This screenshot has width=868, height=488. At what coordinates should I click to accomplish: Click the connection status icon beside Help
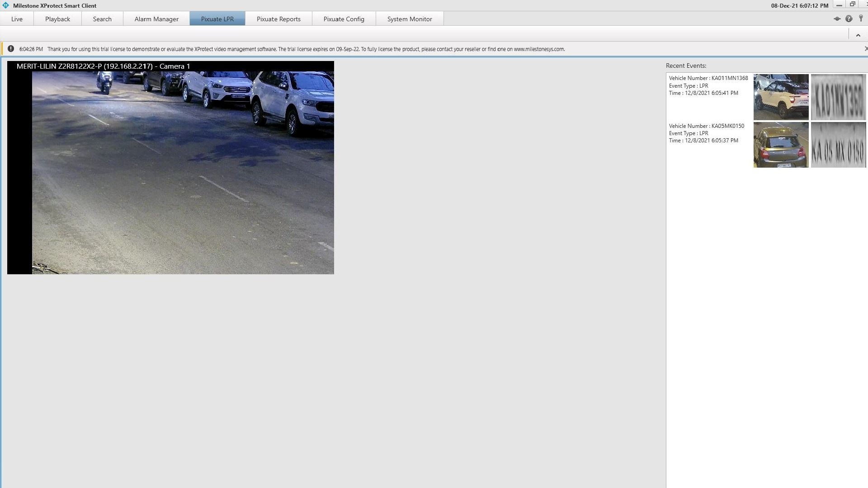[837, 19]
